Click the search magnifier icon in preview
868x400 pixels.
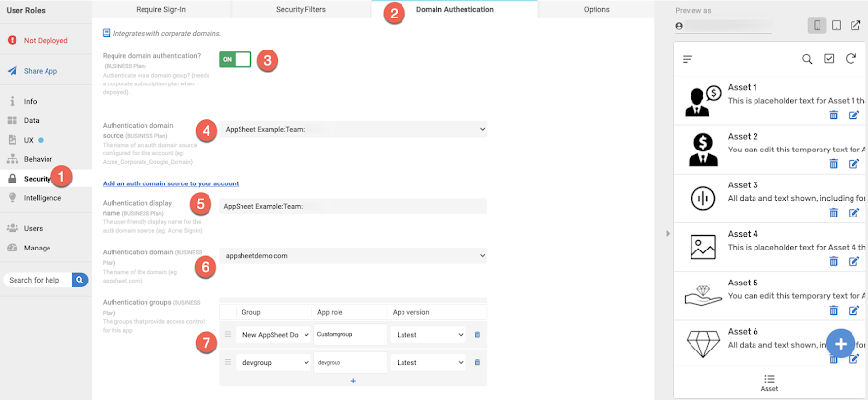[807, 59]
